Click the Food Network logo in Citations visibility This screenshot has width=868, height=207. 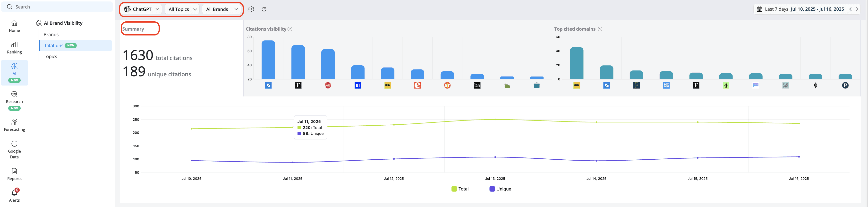tap(328, 85)
